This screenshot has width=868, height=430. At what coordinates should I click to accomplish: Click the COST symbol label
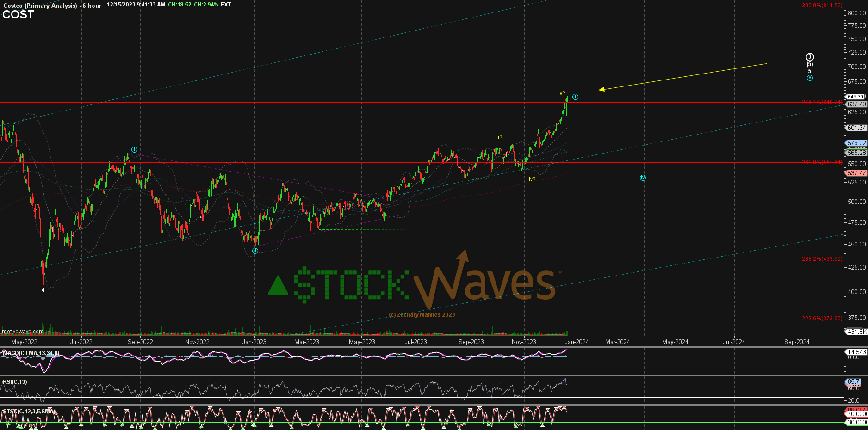[18, 15]
